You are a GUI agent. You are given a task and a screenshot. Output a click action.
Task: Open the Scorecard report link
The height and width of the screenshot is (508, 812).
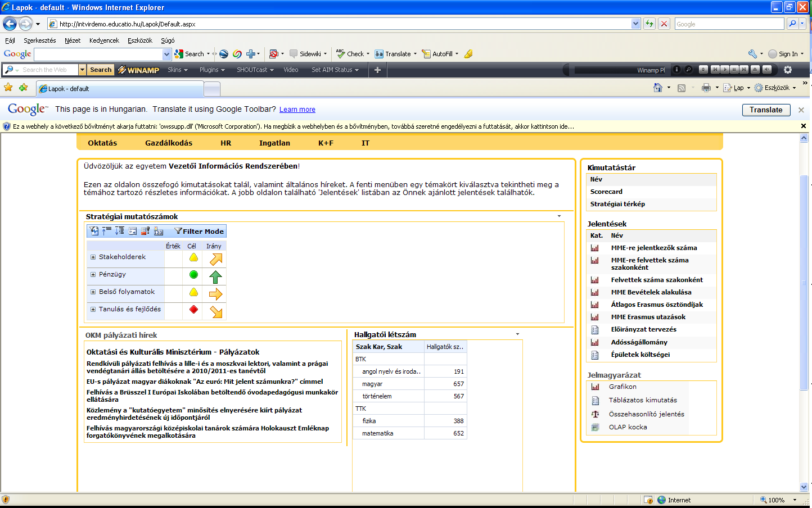pyautogui.click(x=606, y=192)
